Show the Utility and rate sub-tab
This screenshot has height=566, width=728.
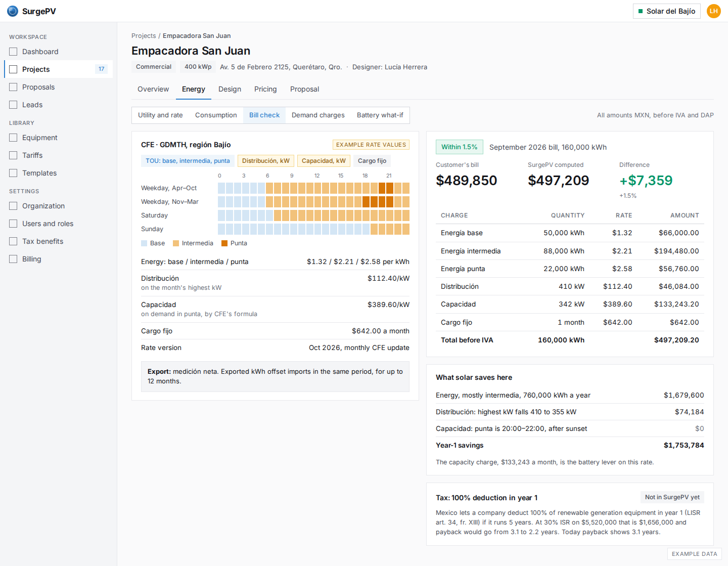tap(160, 115)
